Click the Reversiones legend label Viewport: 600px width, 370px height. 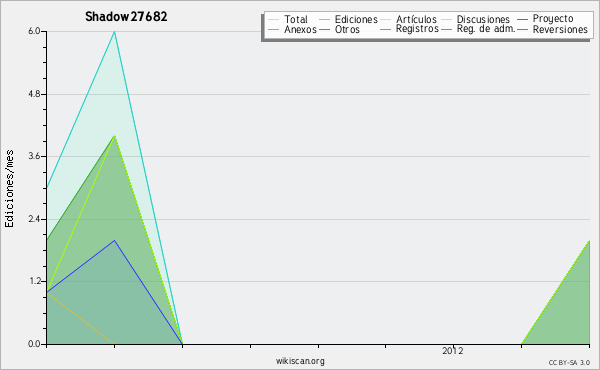(x=560, y=29)
